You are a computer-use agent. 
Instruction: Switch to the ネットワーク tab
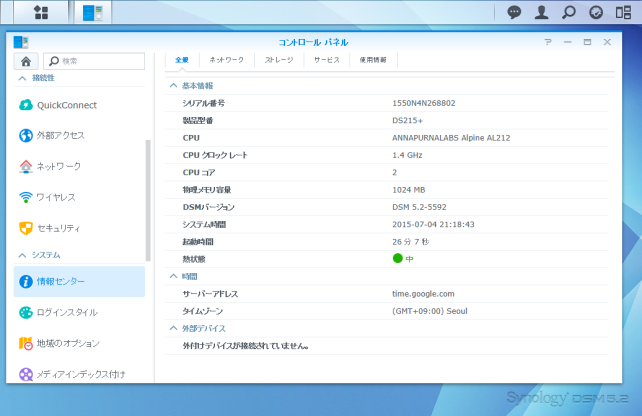coord(227,60)
